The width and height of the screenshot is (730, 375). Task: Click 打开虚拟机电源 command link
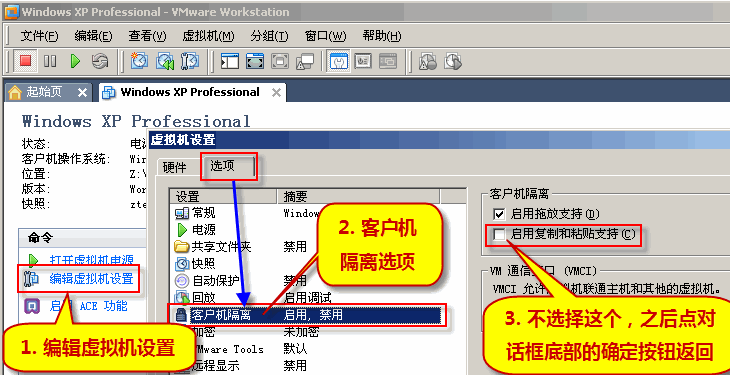(92, 260)
